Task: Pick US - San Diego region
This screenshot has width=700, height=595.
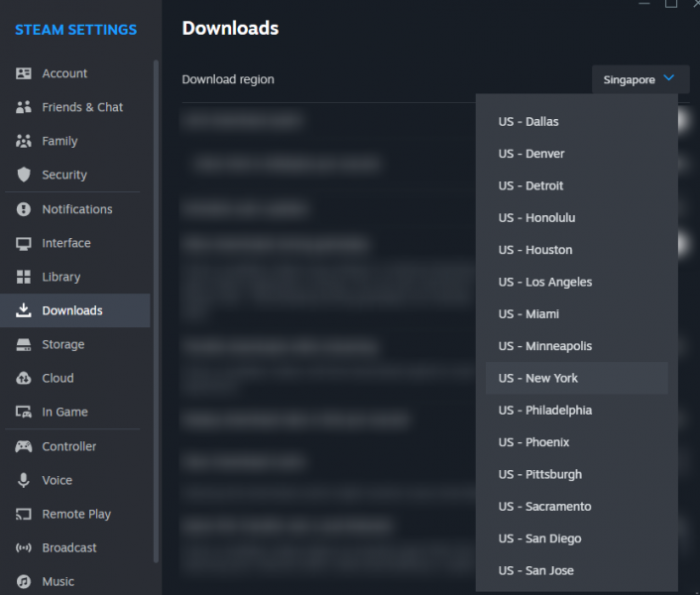Action: (576, 538)
